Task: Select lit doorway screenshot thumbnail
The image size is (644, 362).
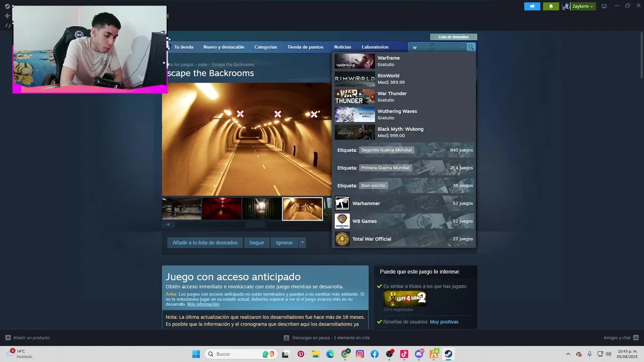Action: click(x=262, y=209)
